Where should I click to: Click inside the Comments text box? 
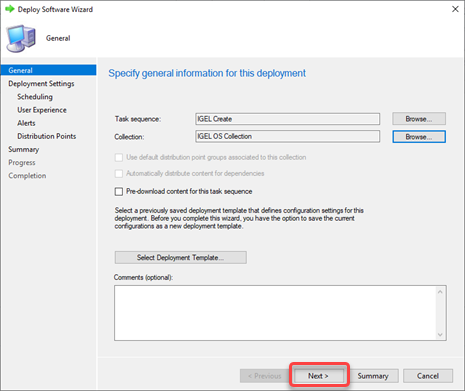[275, 313]
